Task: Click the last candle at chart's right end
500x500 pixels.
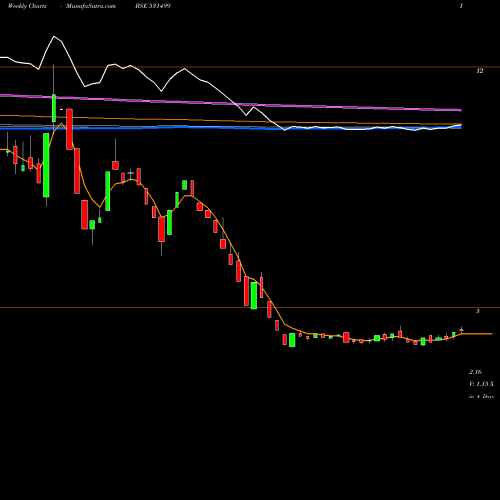Action: pos(461,330)
